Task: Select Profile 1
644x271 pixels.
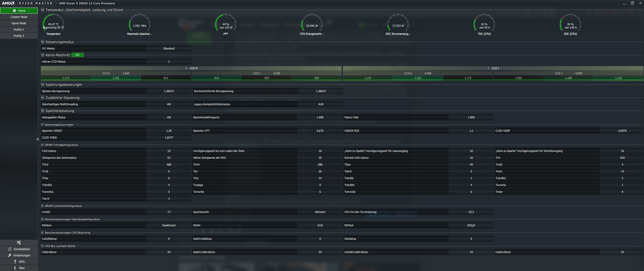Action: tap(19, 30)
